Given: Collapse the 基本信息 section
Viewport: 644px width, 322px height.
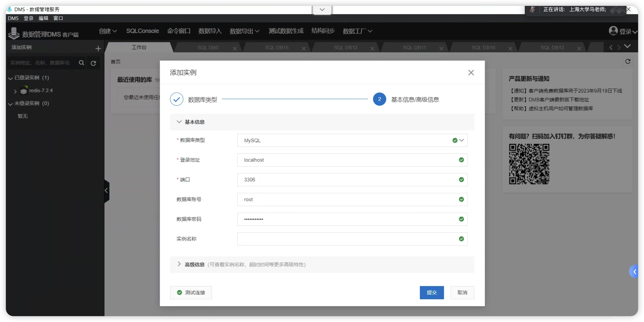Looking at the screenshot, I should 179,122.
